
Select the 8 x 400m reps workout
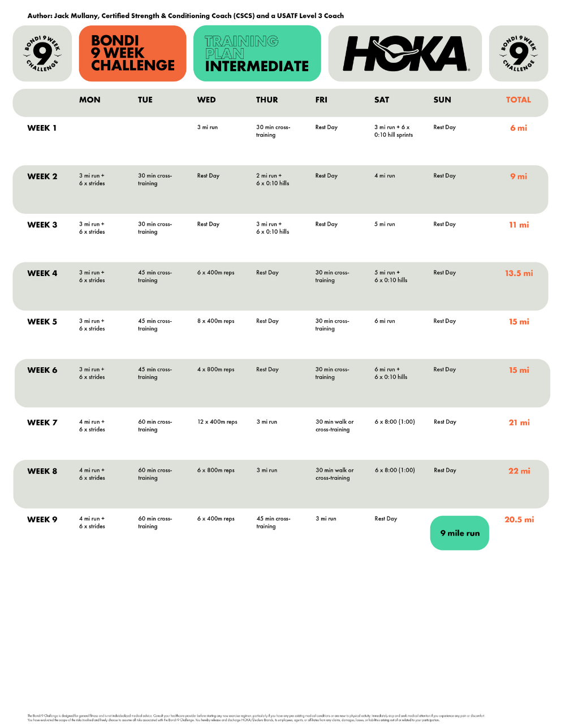215,321
